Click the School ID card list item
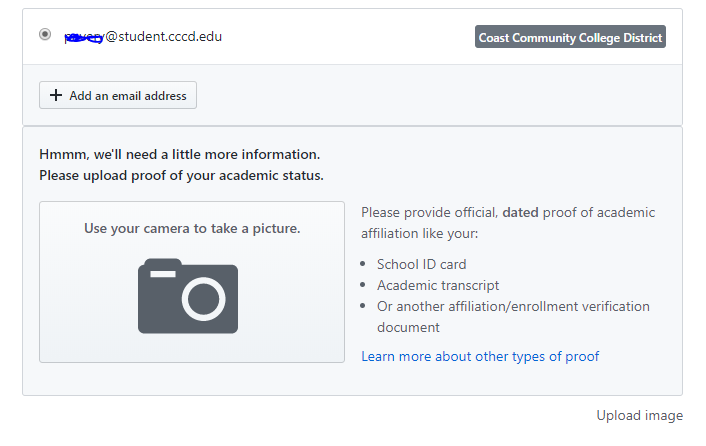The width and height of the screenshot is (706, 446). [x=421, y=264]
